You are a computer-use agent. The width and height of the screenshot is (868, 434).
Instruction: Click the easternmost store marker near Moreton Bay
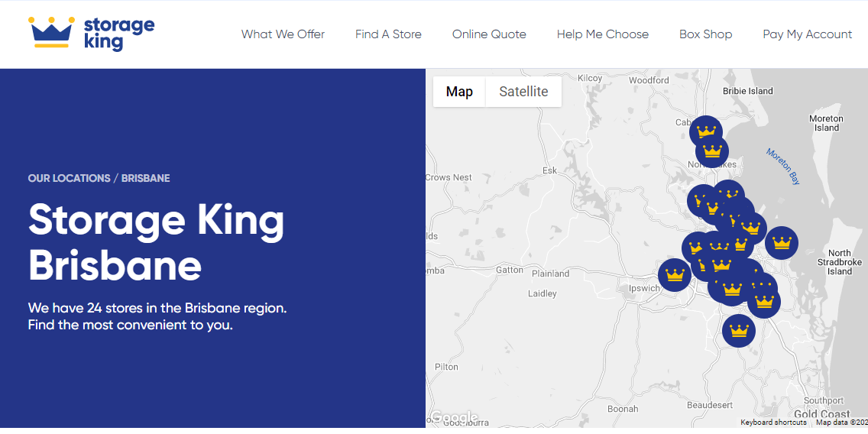(781, 243)
